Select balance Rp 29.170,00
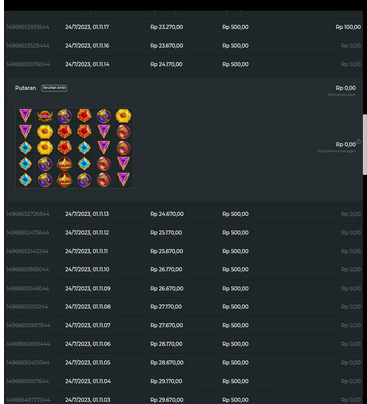This screenshot has width=367, height=404. click(x=166, y=381)
